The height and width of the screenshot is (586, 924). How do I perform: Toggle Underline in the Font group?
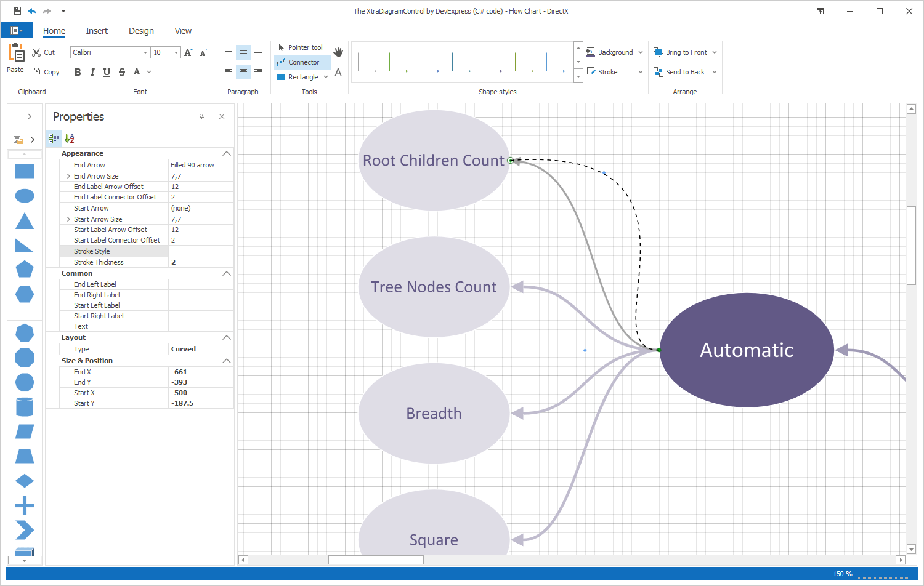tap(107, 72)
